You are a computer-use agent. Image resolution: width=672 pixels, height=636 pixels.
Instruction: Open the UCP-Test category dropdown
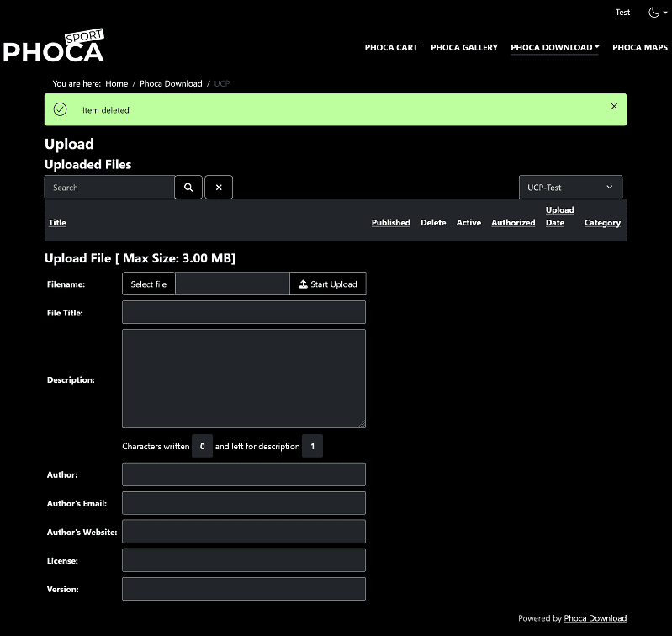point(570,188)
